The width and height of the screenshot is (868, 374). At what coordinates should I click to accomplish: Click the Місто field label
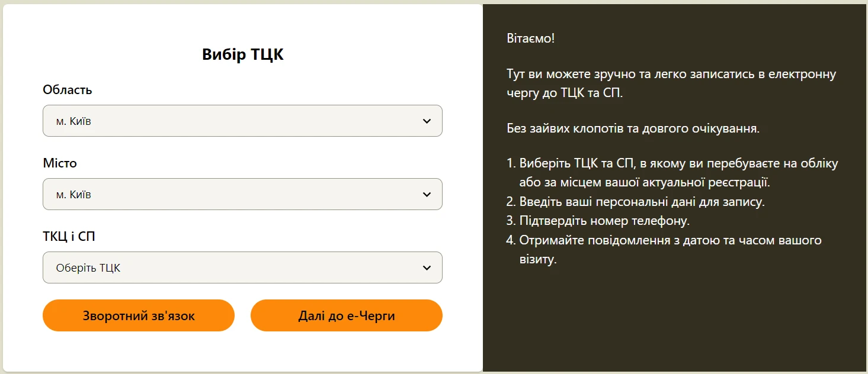click(x=59, y=163)
